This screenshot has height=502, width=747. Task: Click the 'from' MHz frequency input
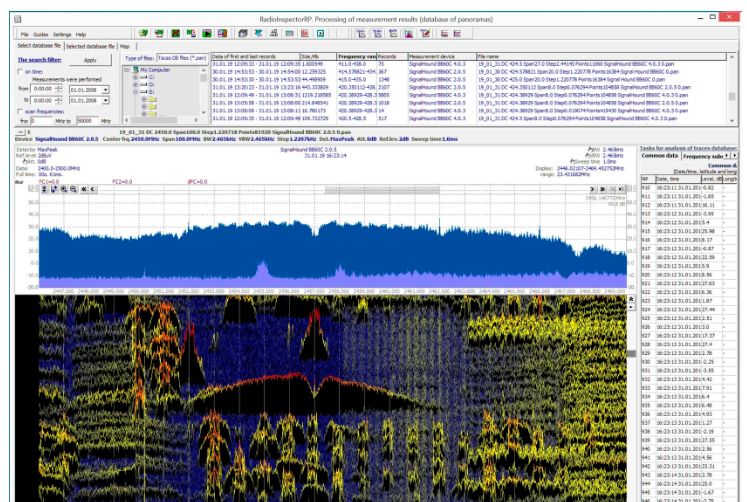click(41, 120)
